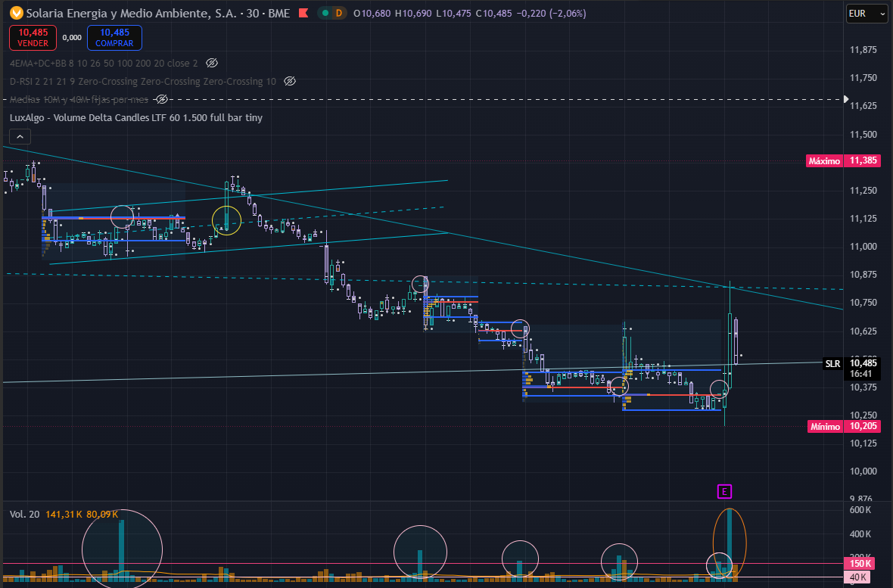Select the Vol. 20 indicator legend
Image resolution: width=893 pixels, height=588 pixels.
pos(64,515)
